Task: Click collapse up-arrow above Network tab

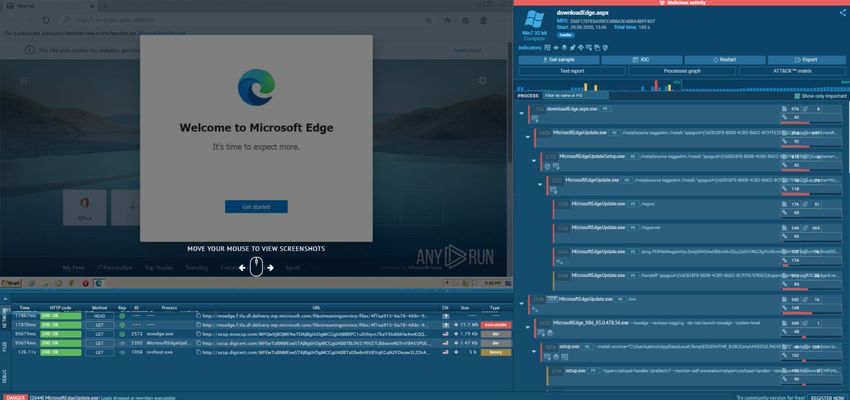Action: pyautogui.click(x=5, y=298)
